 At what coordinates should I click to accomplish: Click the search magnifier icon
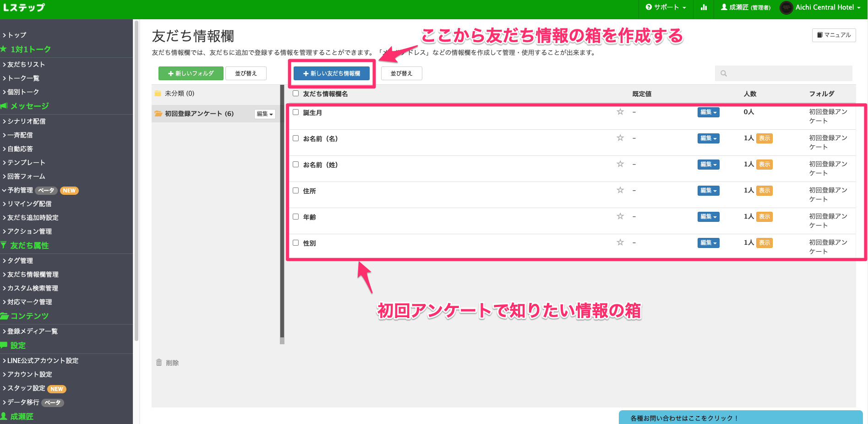tap(724, 73)
